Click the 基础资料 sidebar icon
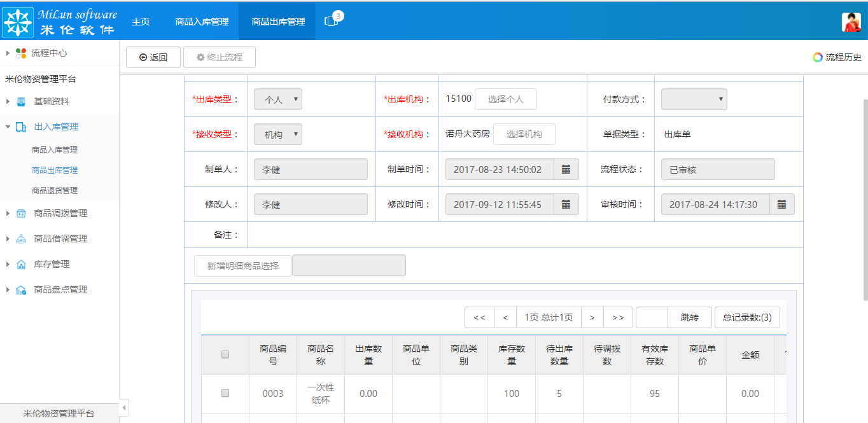 (x=20, y=101)
